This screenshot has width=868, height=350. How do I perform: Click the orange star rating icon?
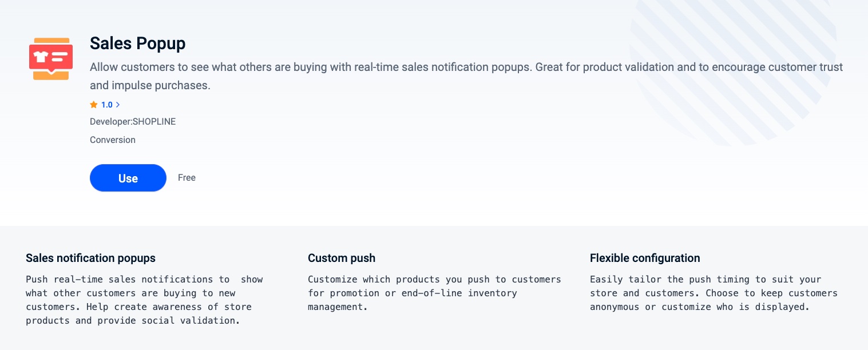point(94,105)
